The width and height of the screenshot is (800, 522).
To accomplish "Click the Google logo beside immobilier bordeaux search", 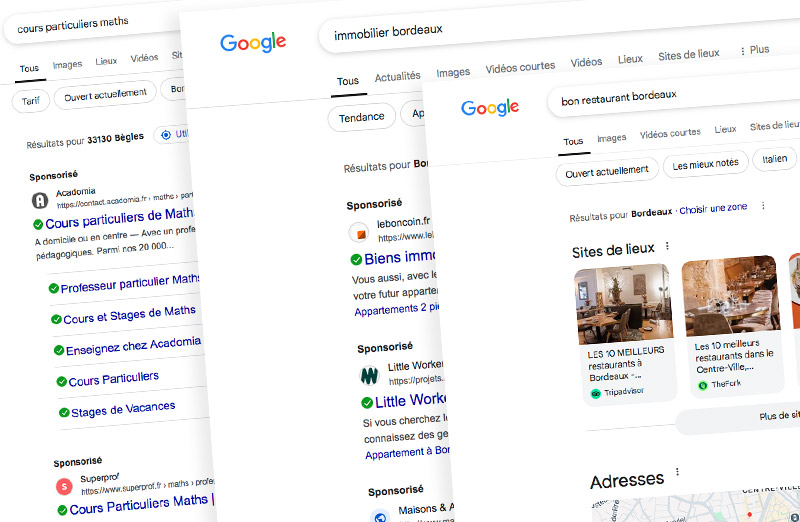I will (253, 42).
